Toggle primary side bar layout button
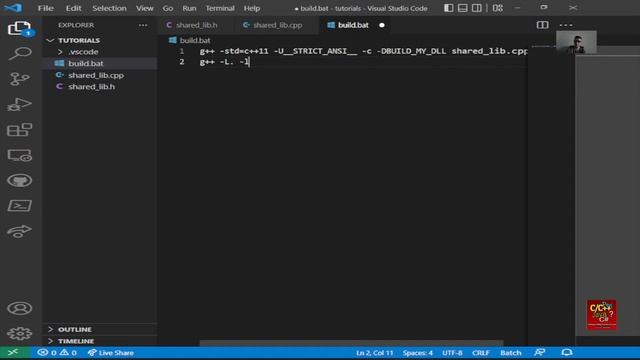This screenshot has height=360, width=640. [449, 8]
